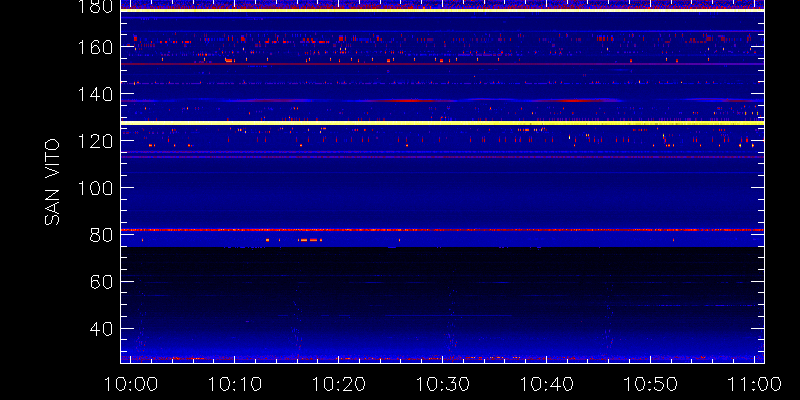800x400 pixels.
Task: Click the 120 frequency axis label
Action: point(94,141)
